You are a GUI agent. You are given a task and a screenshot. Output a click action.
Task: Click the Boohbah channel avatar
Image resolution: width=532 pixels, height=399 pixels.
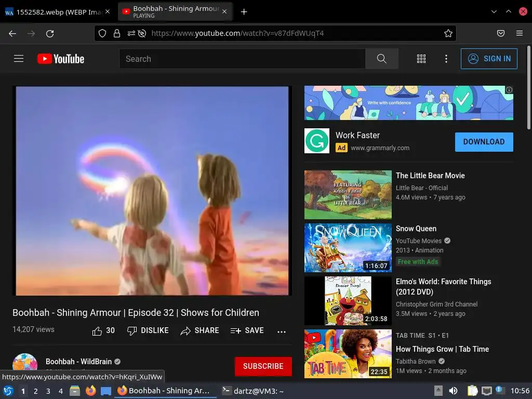(25, 362)
